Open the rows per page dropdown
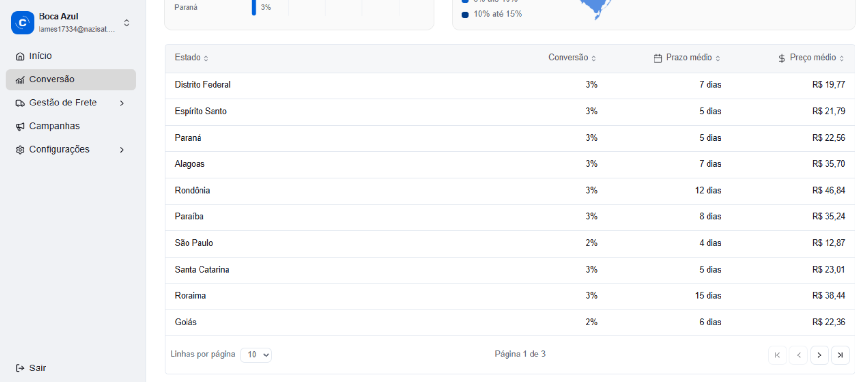The image size is (868, 382). (256, 355)
